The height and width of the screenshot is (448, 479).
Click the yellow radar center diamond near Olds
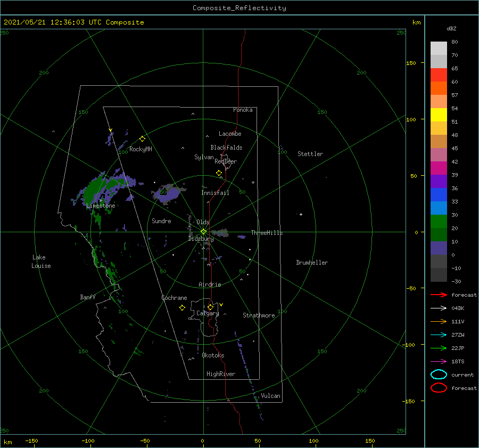pyautogui.click(x=203, y=232)
